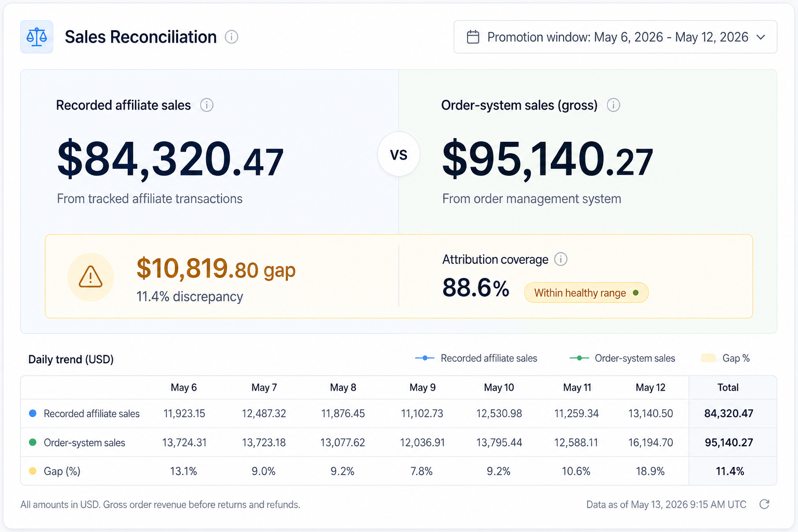The height and width of the screenshot is (532, 798).
Task: Select the Total column header
Action: coord(728,388)
